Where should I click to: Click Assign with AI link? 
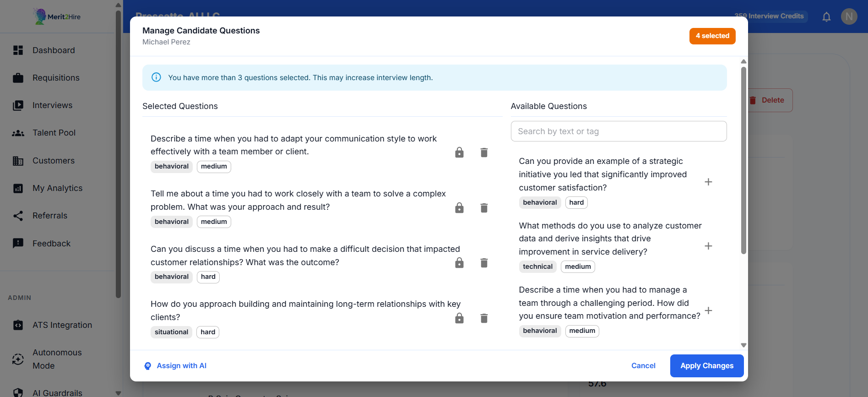(x=181, y=366)
